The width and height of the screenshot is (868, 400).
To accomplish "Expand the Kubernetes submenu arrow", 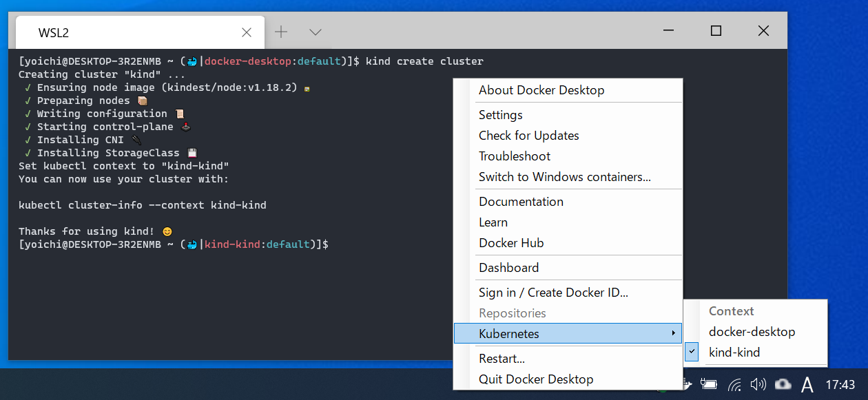I will [673, 334].
